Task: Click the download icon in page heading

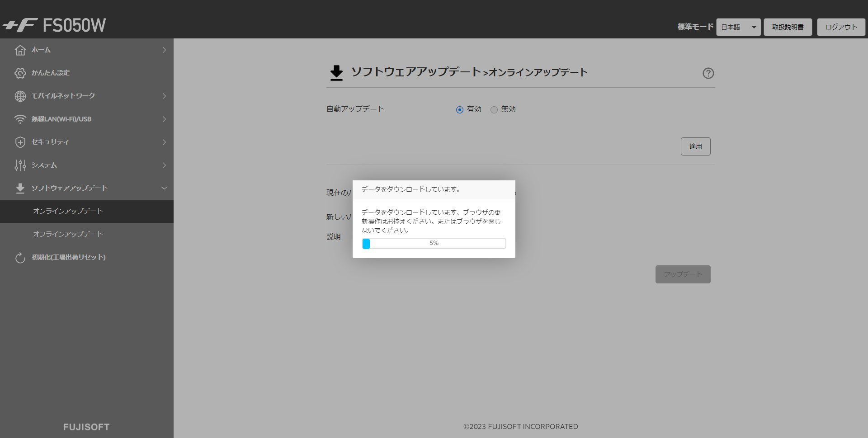Action: (336, 73)
